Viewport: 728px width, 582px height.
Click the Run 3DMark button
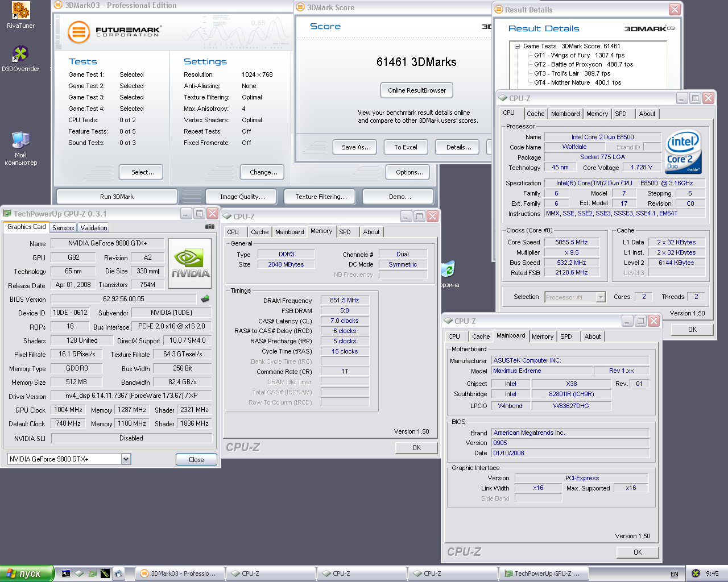tap(117, 197)
